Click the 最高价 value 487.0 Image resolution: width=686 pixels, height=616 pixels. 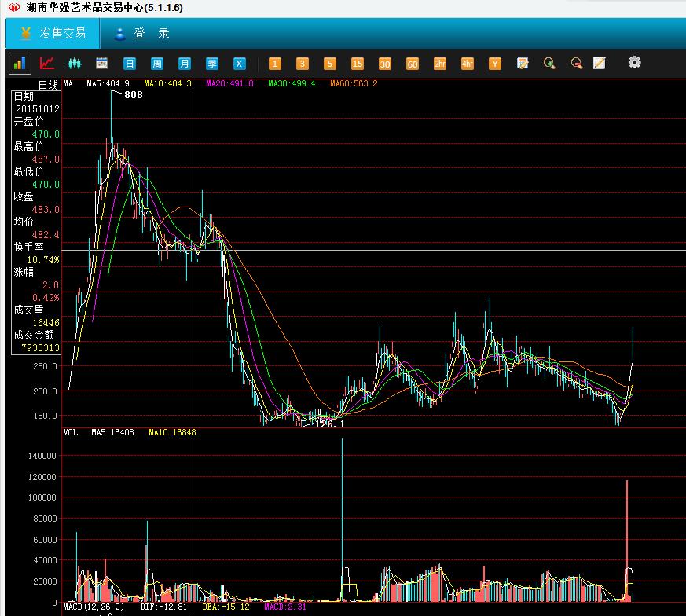[x=46, y=159]
